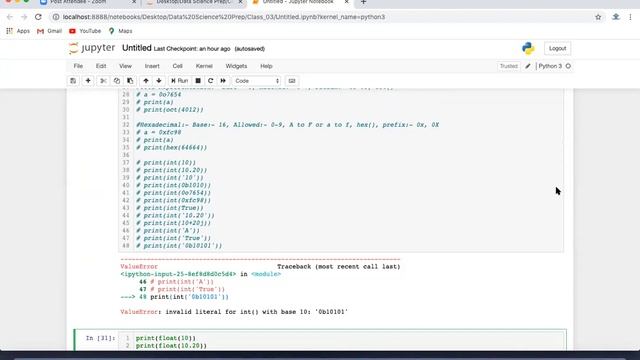Paste cells below icon
The width and height of the screenshot is (640, 360).
coord(130,81)
